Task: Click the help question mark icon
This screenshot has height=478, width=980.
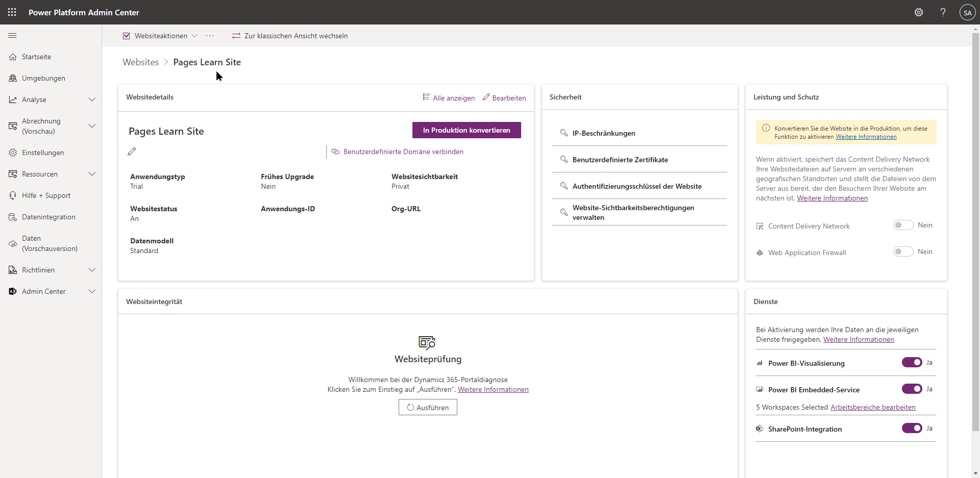Action: click(943, 12)
